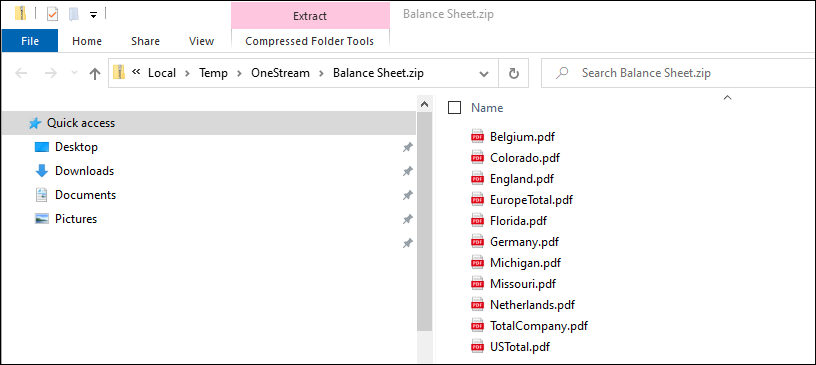This screenshot has height=365, width=816.
Task: Click the pin icon beside Downloads
Action: coord(407,171)
